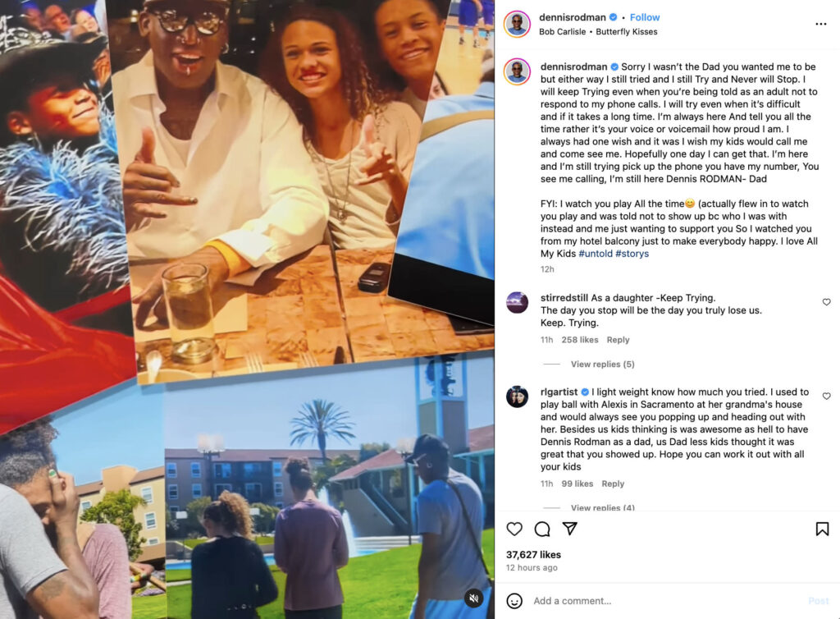
Task: Reply to rlgartist's comment
Action: coord(613,484)
